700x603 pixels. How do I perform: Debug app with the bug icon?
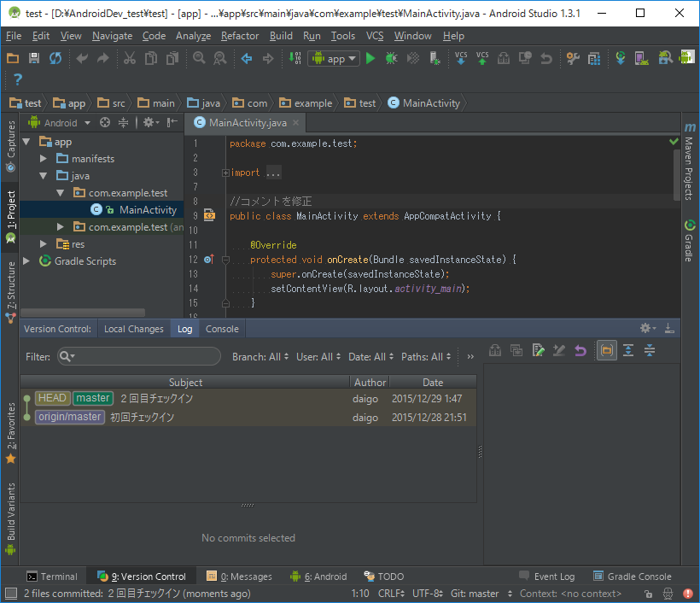click(x=392, y=58)
